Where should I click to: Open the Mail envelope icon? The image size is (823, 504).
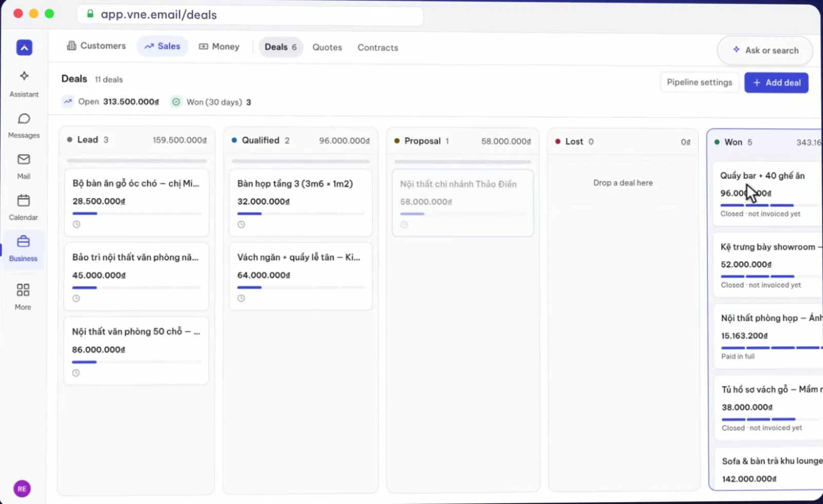pyautogui.click(x=24, y=159)
